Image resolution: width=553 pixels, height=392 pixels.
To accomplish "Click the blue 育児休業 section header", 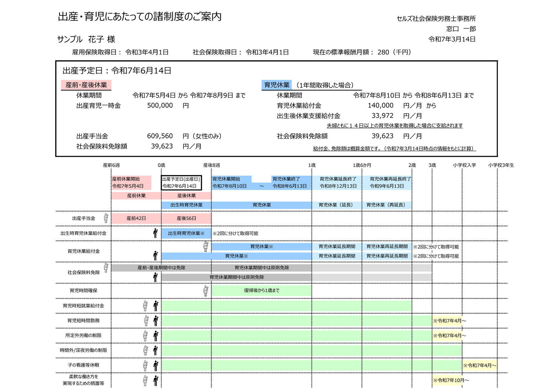I will (x=276, y=85).
